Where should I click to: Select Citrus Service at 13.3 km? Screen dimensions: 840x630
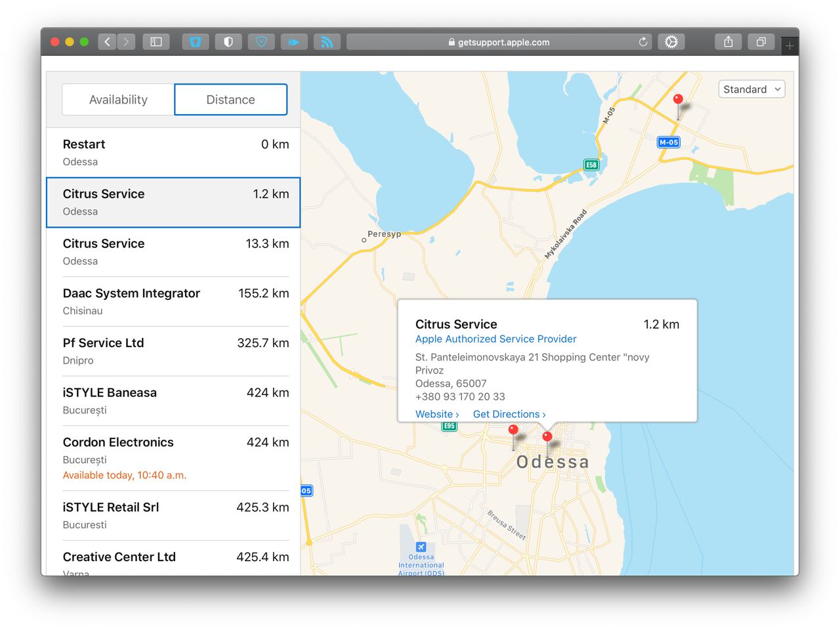point(173,252)
